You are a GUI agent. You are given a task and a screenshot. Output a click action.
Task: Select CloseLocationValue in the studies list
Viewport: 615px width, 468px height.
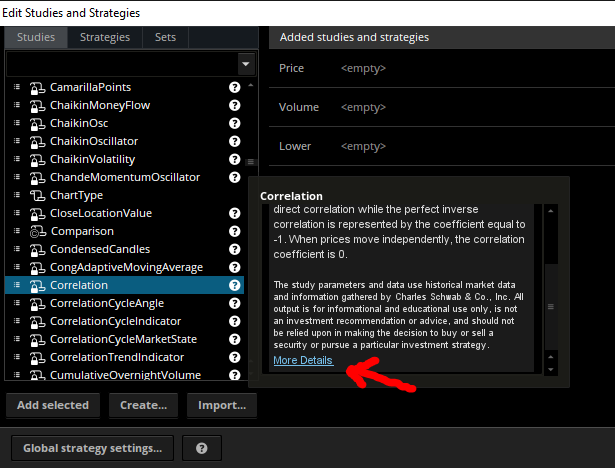tap(101, 213)
